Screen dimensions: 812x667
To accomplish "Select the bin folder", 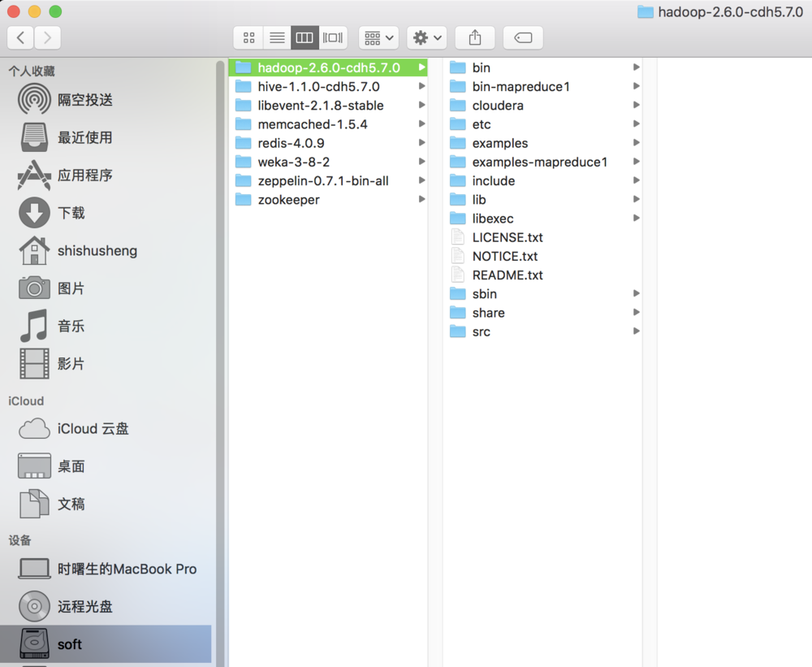I will click(x=542, y=67).
